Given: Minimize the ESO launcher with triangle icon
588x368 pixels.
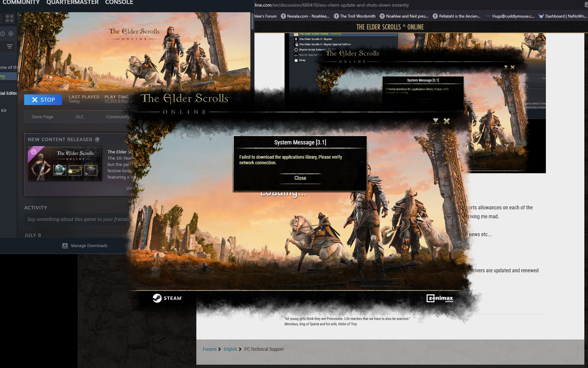Looking at the screenshot, I should click(x=436, y=121).
